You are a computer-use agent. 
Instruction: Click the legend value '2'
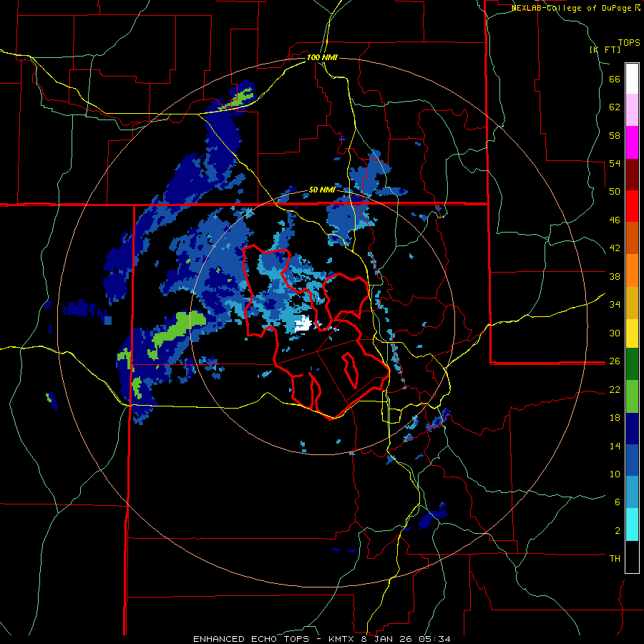tap(618, 531)
